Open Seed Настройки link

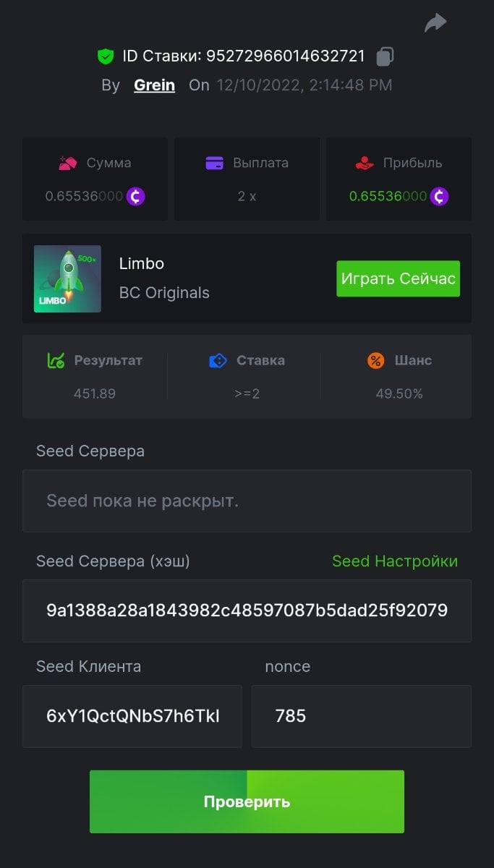[394, 561]
